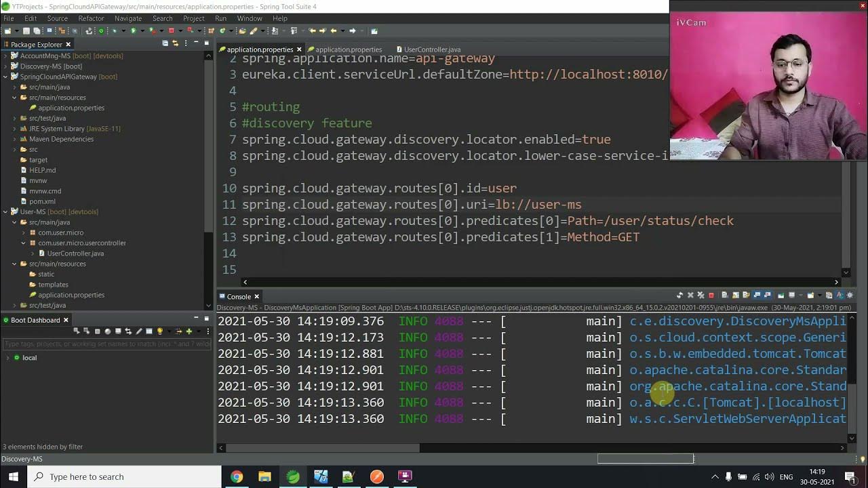Viewport: 868px width, 488px height.
Task: Click Open Browser globe icon in Boot Dashboard
Action: pyautogui.click(x=108, y=331)
